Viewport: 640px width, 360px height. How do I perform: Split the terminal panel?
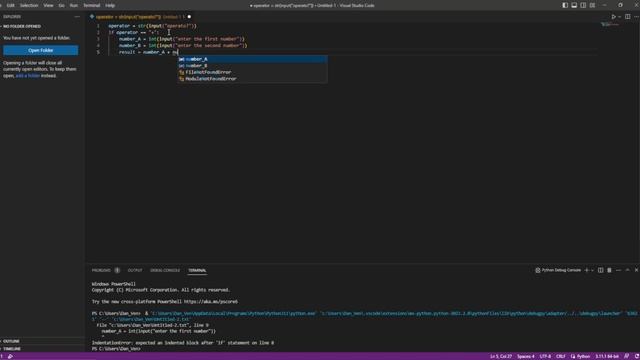pos(600,270)
